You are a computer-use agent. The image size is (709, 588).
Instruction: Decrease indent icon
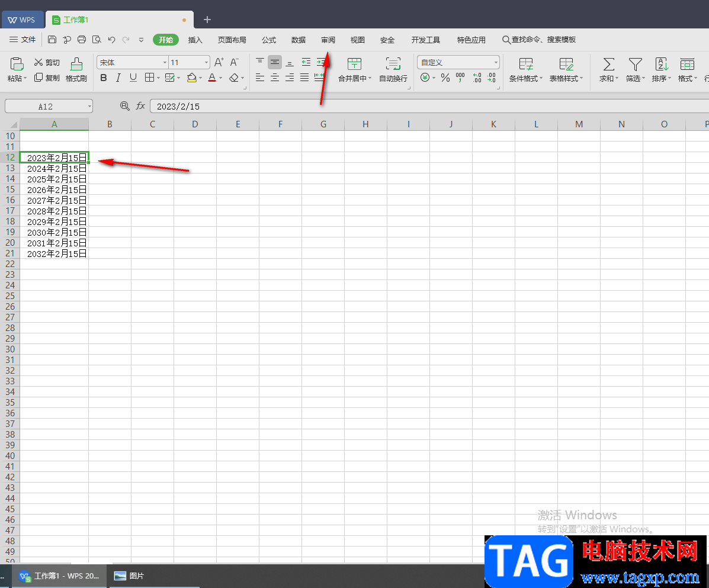(306, 62)
